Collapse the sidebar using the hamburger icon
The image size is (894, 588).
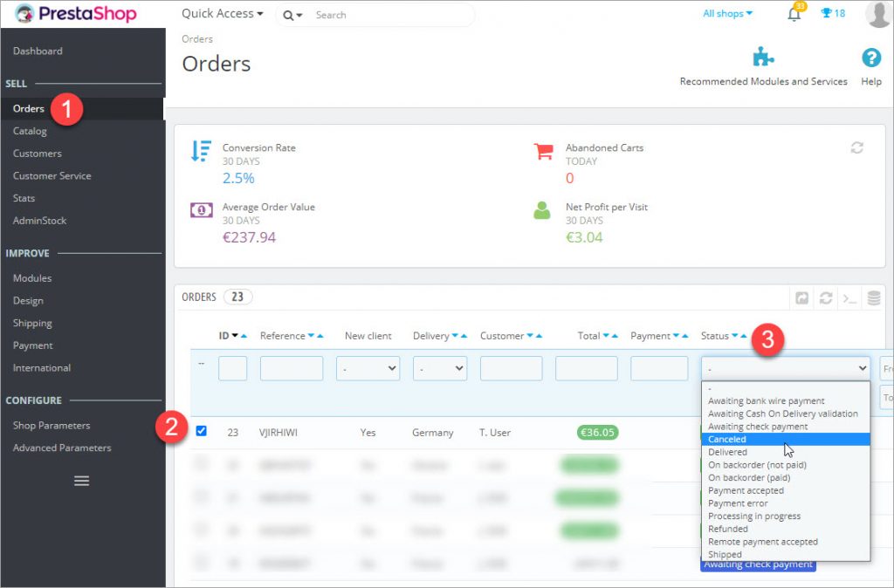coord(81,481)
